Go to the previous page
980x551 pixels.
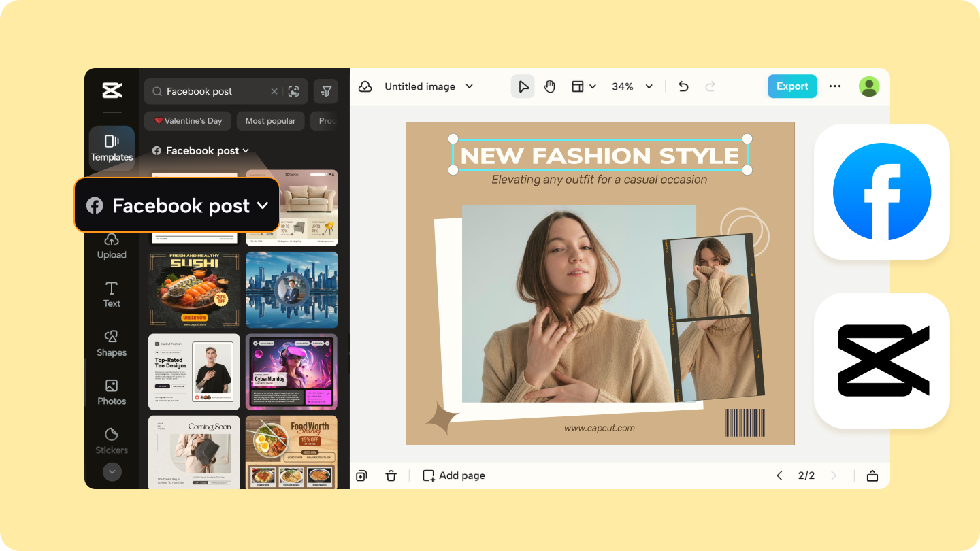779,475
